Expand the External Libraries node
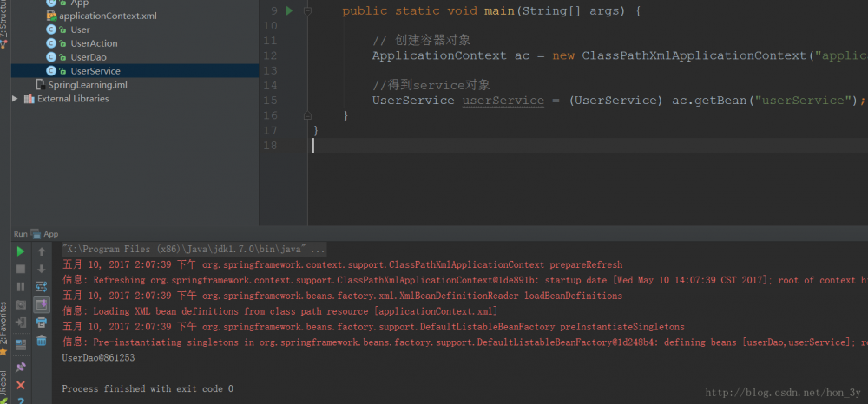This screenshot has height=404, width=868. 15,99
